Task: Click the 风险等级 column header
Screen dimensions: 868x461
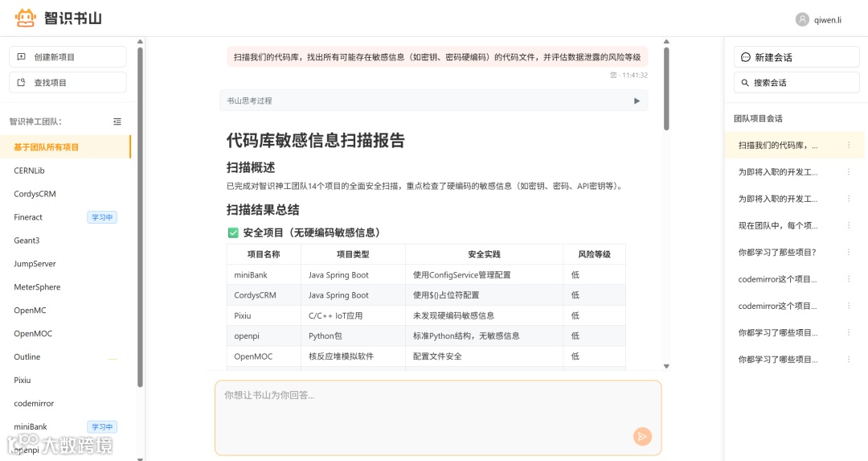Action: (x=595, y=254)
